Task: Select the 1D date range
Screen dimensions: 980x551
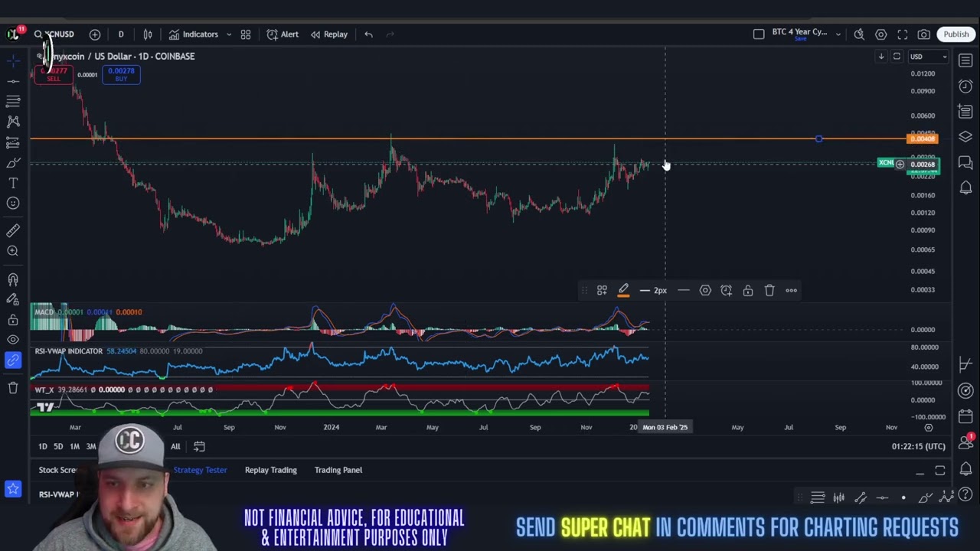Action: (43, 446)
